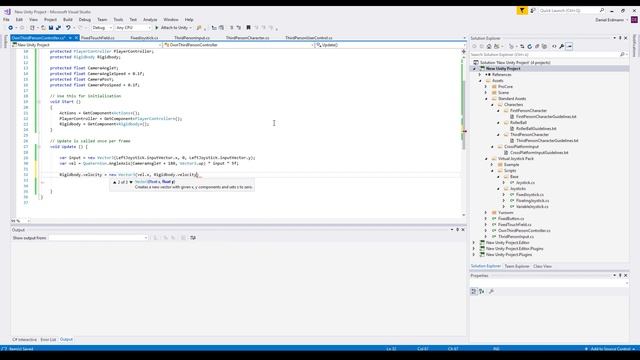Select ThirdPersonInput.cs in Solution Explorer
This screenshot has width=640, height=360.
[516, 237]
